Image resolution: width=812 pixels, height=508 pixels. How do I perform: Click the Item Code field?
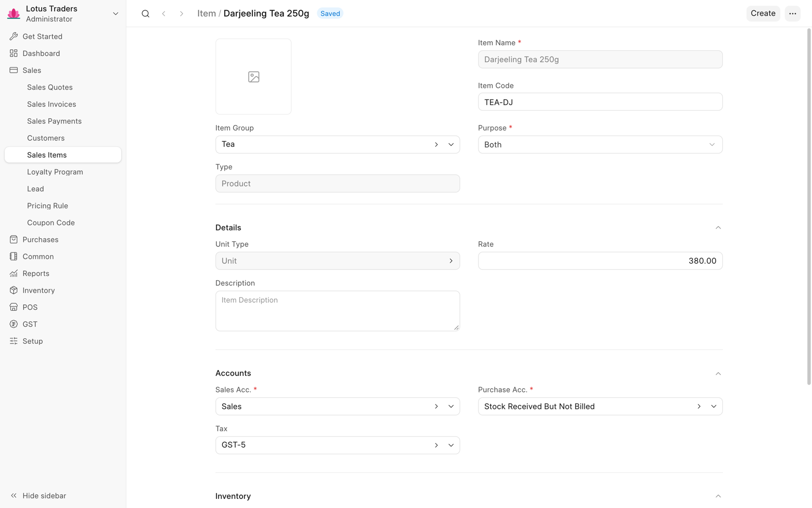tap(600, 102)
